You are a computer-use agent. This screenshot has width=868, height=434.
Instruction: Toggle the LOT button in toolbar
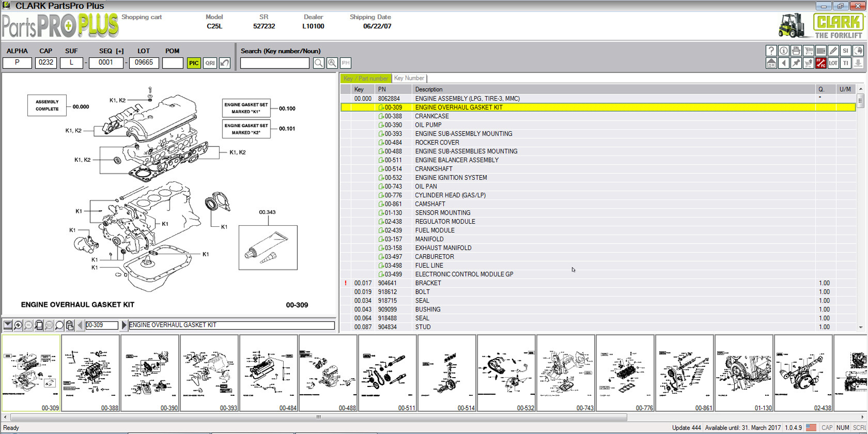(x=833, y=63)
